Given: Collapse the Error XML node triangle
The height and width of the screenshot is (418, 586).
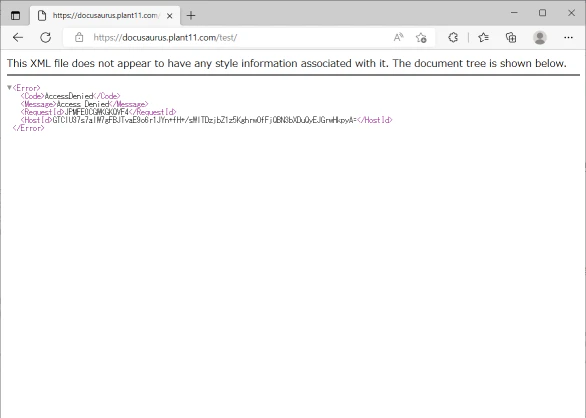Looking at the screenshot, I should [x=9, y=88].
